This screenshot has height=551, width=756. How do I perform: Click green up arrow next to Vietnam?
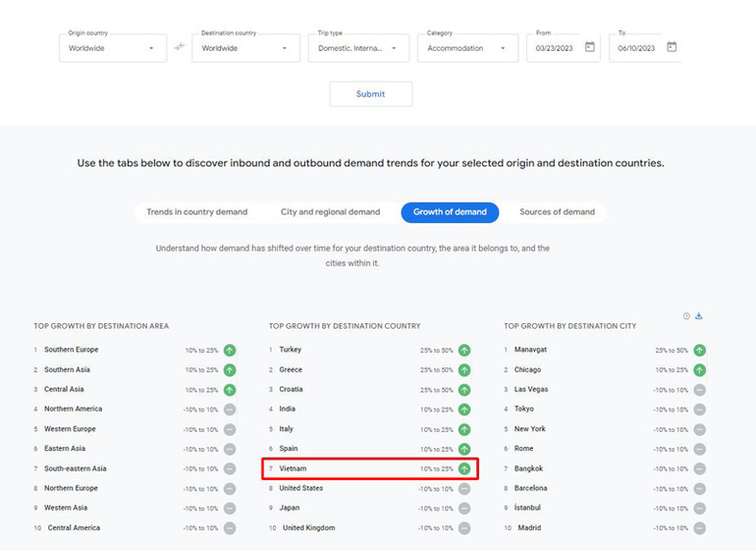(x=464, y=468)
